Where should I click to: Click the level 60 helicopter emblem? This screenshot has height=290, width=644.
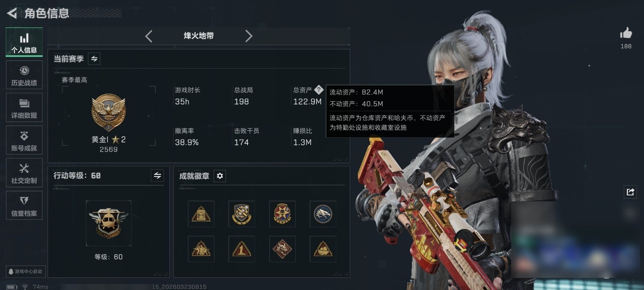coord(109,223)
